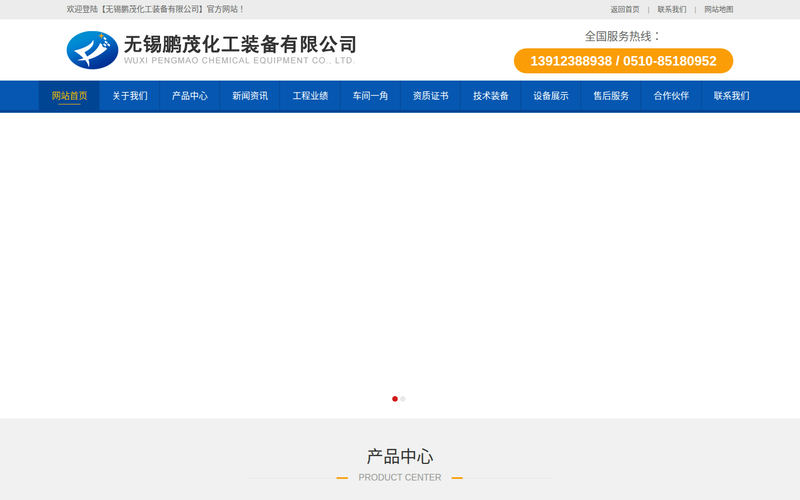Select 技术装备 menu item
The height and width of the screenshot is (500, 800).
[x=491, y=96]
